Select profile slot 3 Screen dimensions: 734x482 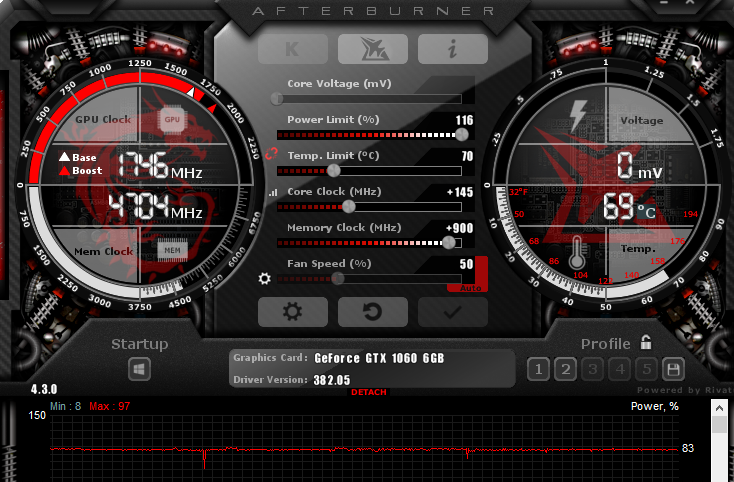[x=593, y=369]
